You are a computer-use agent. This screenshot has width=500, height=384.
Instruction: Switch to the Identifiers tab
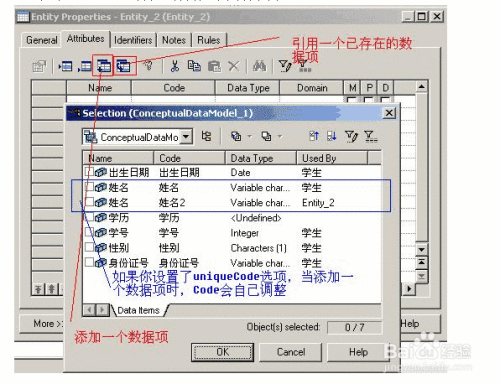click(x=133, y=40)
